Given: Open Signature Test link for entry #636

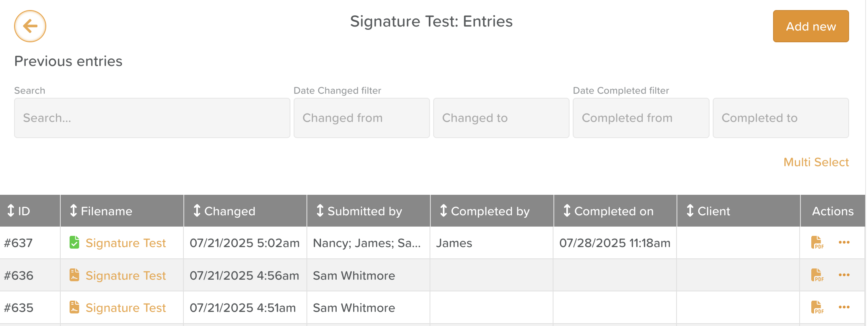Looking at the screenshot, I should click(x=125, y=276).
